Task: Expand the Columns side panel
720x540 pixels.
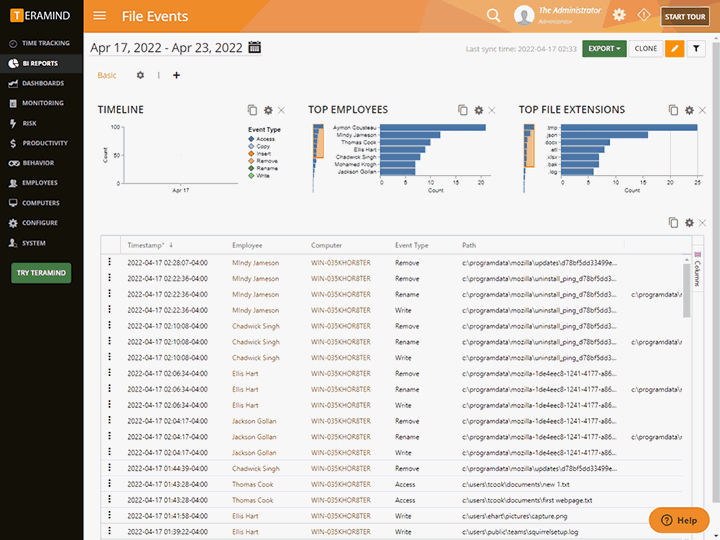Action: [x=697, y=266]
